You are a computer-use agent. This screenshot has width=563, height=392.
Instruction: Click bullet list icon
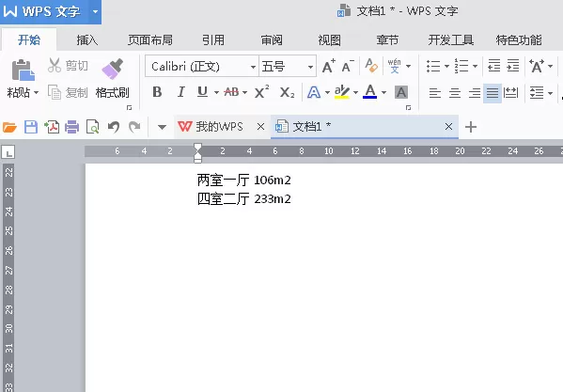(x=433, y=66)
